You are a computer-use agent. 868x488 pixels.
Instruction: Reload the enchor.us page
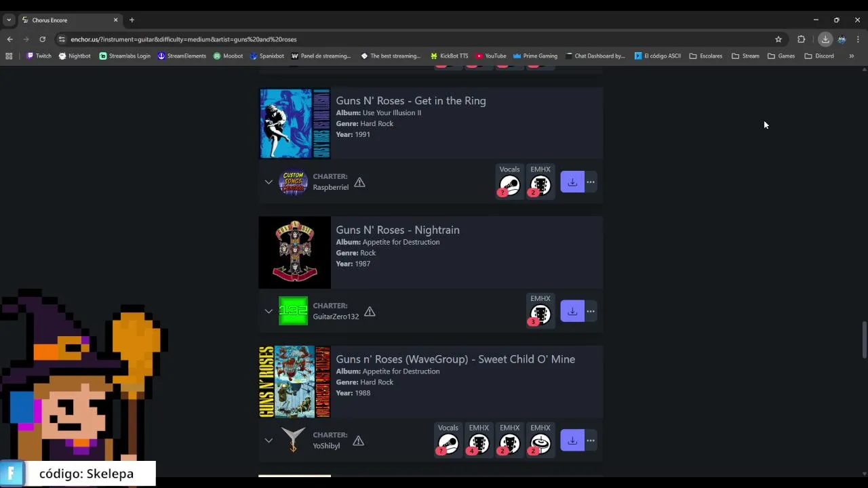click(x=42, y=39)
